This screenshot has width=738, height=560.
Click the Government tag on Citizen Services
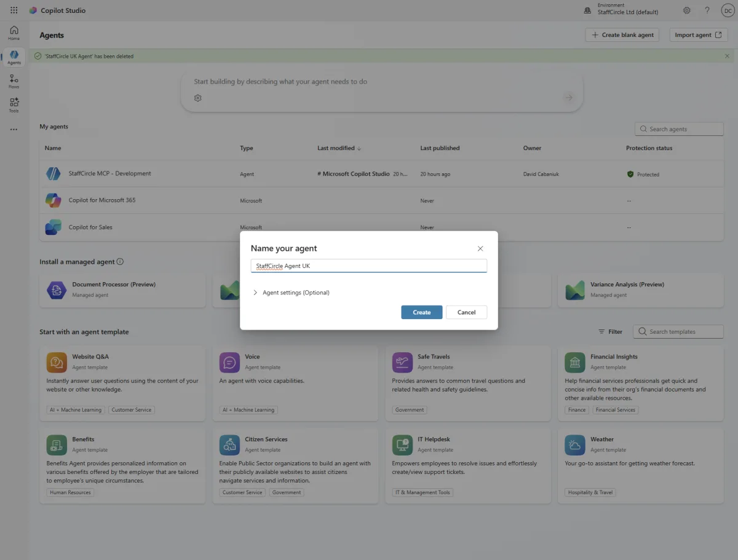pyautogui.click(x=287, y=492)
